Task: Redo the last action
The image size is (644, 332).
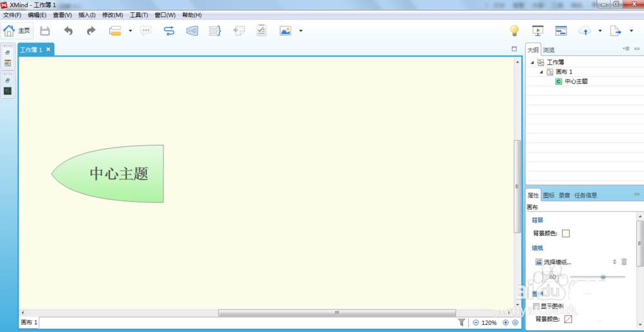Action: point(91,31)
